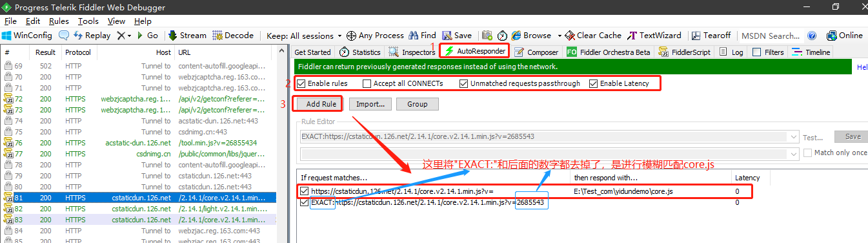Open the File menu
868x243 pixels.
[10, 21]
